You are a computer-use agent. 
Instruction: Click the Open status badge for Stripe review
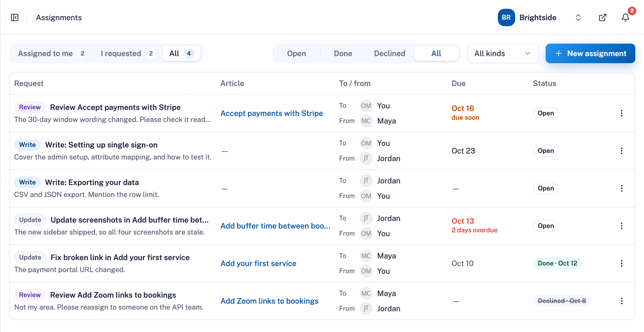click(x=546, y=113)
